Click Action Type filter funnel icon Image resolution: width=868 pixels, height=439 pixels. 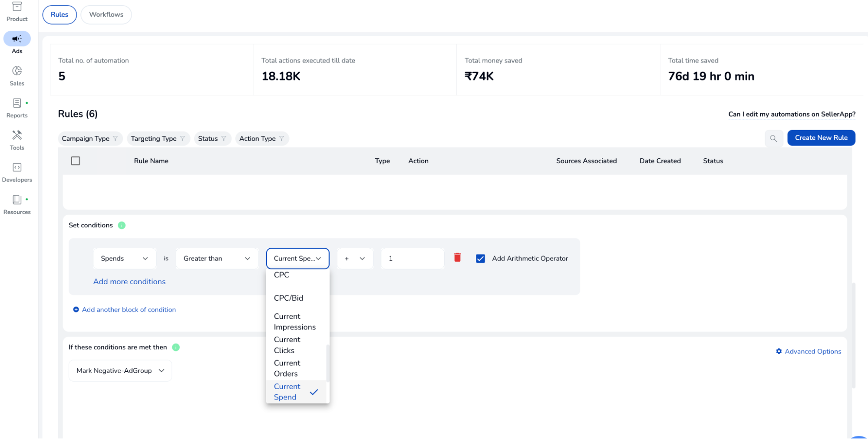coord(281,138)
